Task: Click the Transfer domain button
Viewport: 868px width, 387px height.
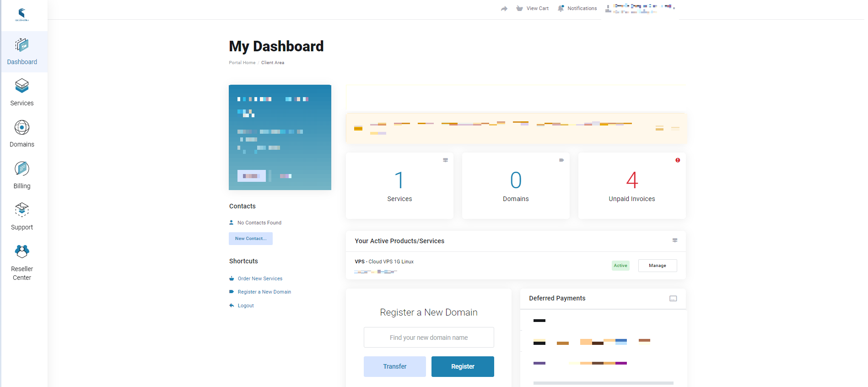Action: coord(395,367)
